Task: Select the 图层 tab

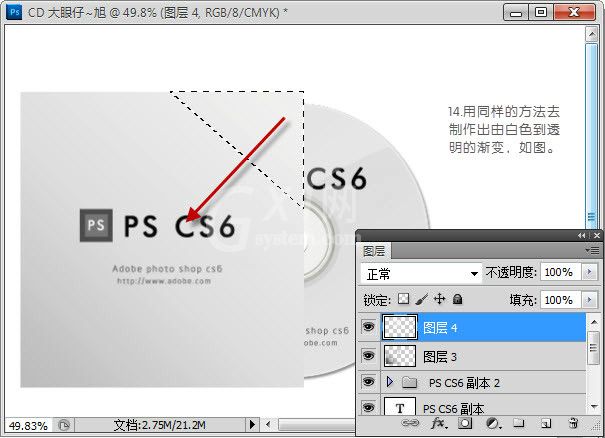Action: (373, 251)
